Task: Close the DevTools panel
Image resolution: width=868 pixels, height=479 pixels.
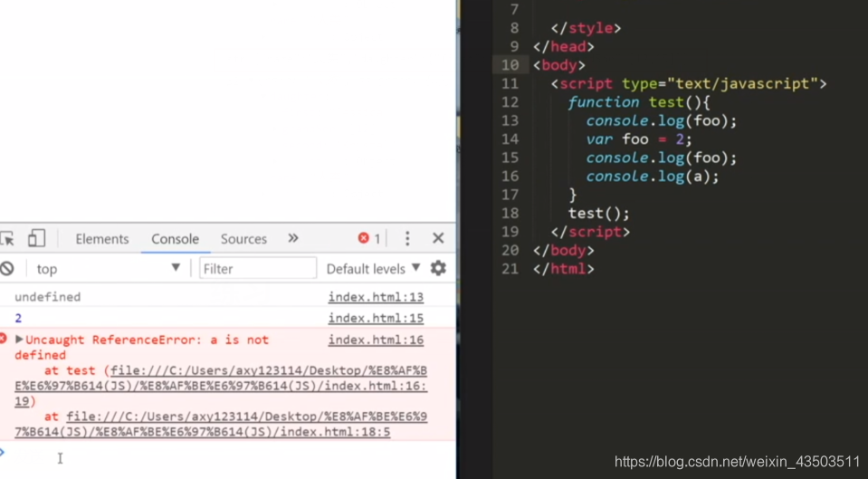Action: pyautogui.click(x=438, y=238)
